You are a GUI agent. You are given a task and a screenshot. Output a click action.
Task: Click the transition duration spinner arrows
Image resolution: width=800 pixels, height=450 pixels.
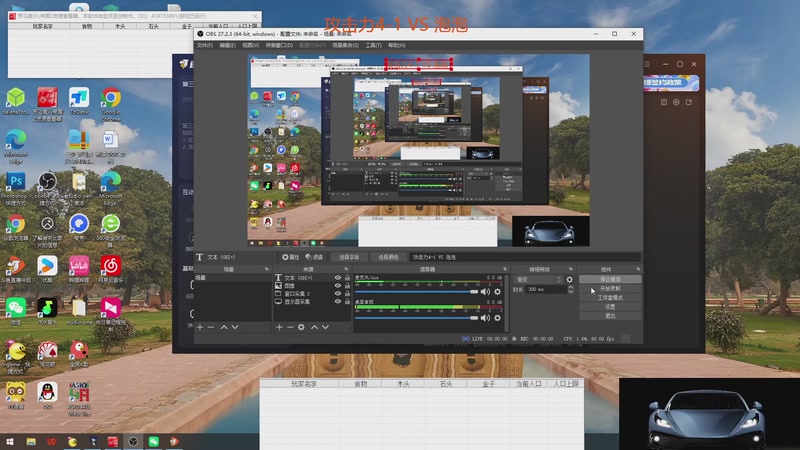570,289
